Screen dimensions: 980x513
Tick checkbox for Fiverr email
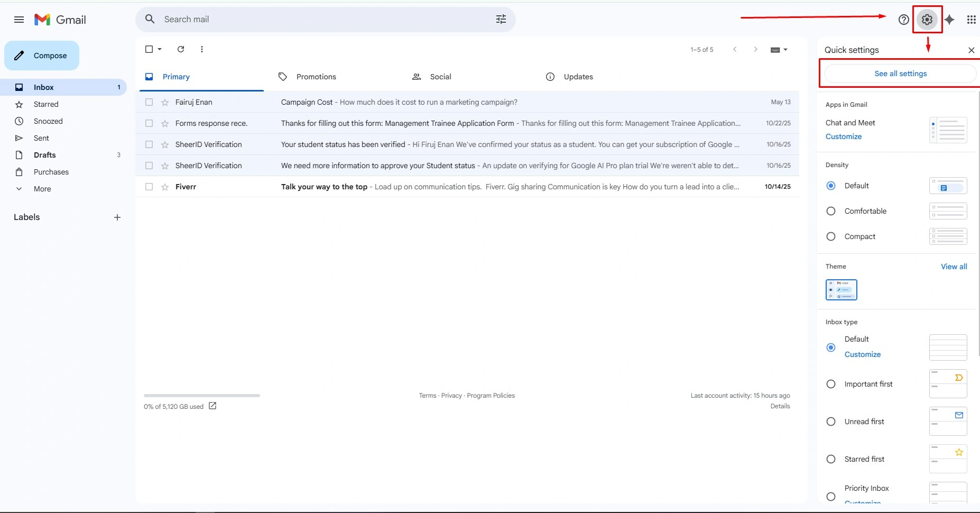(x=149, y=187)
